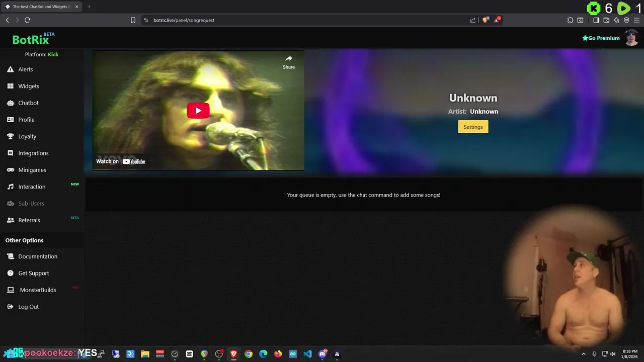The image size is (644, 362).
Task: Click the browser forward arrow
Action: click(x=17, y=20)
